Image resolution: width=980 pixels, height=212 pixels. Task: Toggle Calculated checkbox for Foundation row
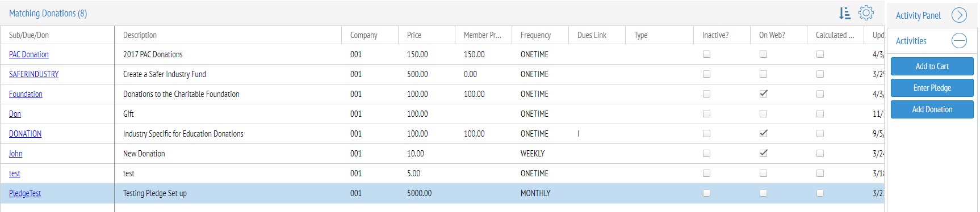tap(820, 94)
